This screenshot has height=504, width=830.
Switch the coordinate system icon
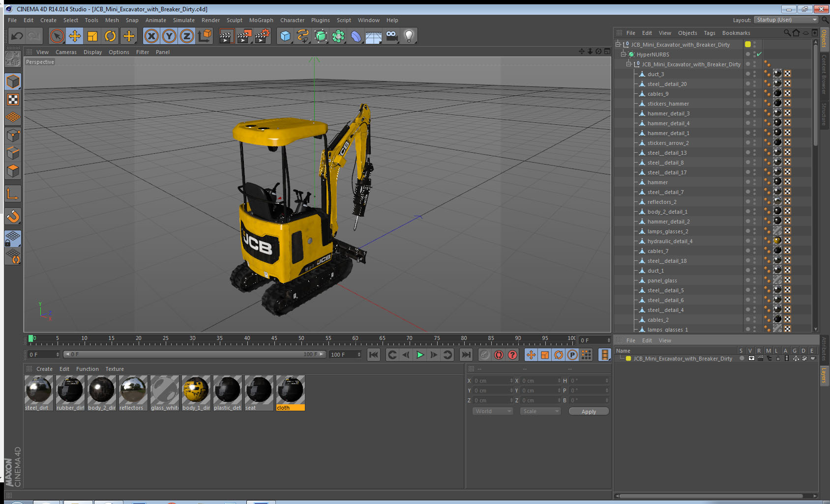pos(205,36)
